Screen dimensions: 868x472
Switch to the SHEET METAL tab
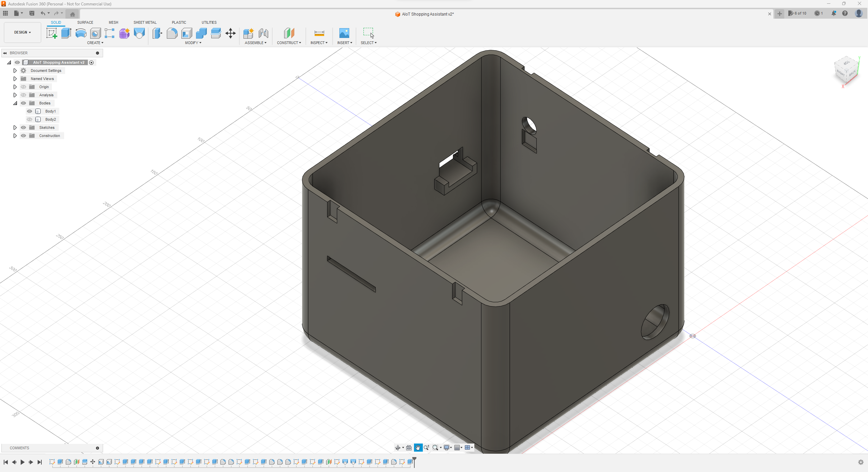[x=145, y=22]
